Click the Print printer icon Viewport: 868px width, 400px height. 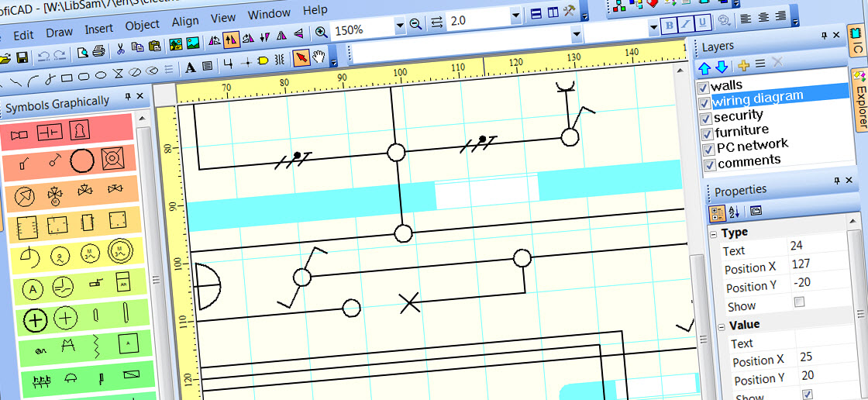click(x=99, y=52)
